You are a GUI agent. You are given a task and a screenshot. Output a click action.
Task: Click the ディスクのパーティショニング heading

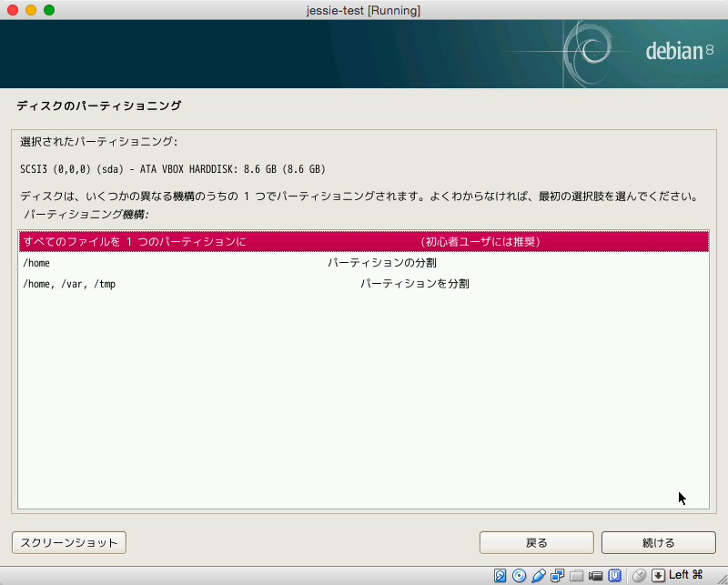pos(99,106)
